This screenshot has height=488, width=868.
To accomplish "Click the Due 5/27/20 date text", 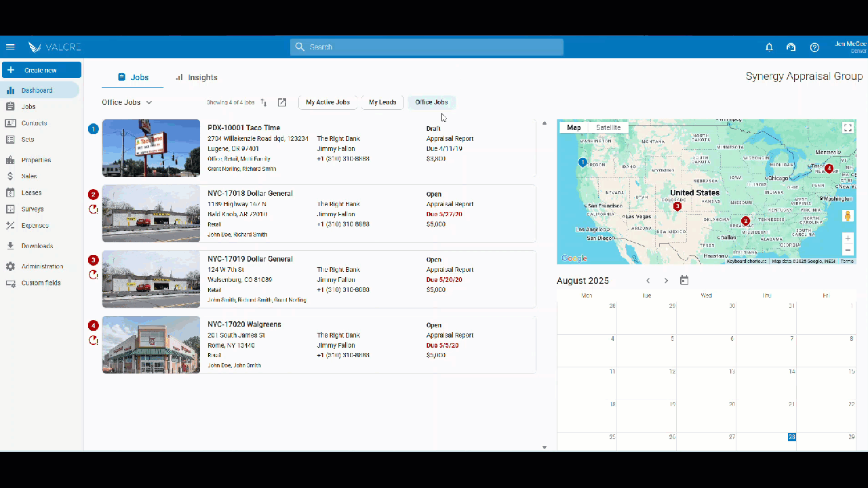I will [443, 214].
